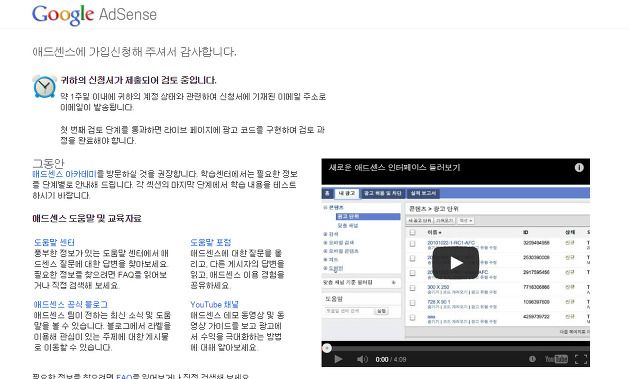Click the clock icon in the control bar
This screenshot has height=379, width=630.
(532, 359)
